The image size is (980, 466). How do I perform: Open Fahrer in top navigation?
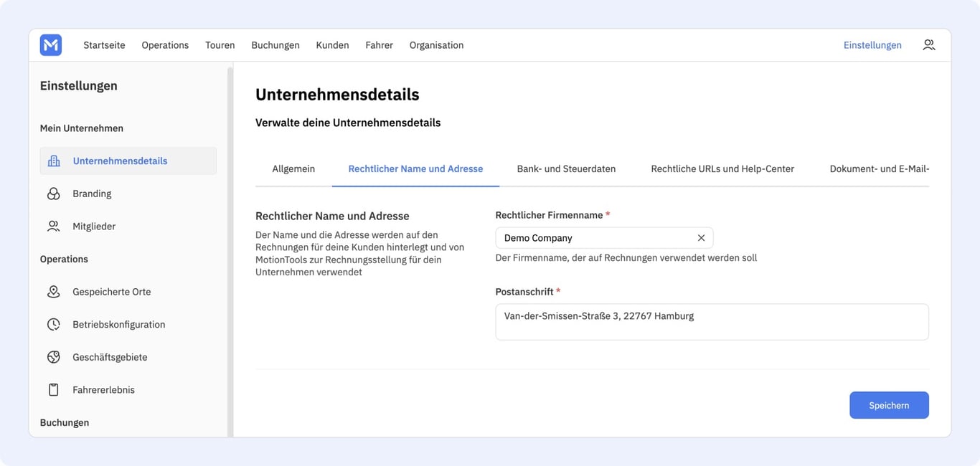[379, 44]
